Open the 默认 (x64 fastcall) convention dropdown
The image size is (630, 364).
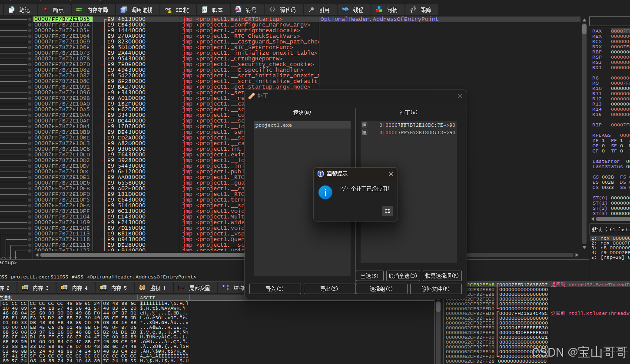click(610, 229)
